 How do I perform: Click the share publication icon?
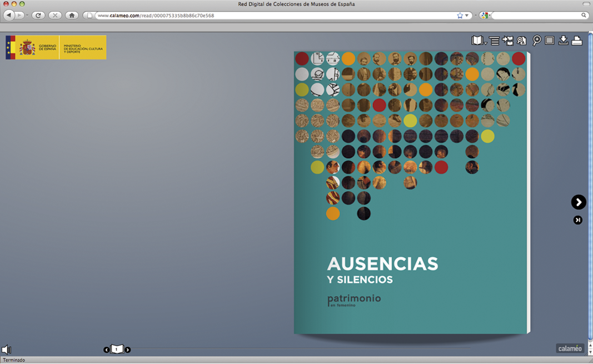click(508, 41)
